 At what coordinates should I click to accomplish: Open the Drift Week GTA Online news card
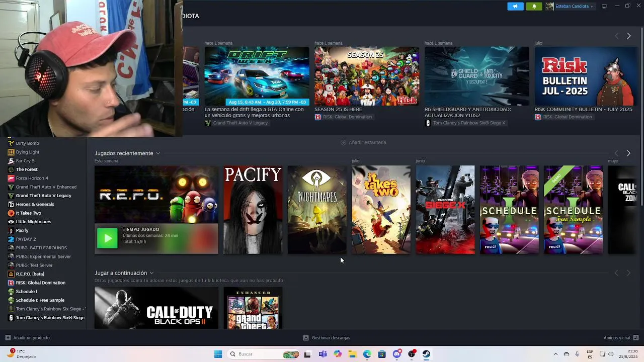click(257, 76)
